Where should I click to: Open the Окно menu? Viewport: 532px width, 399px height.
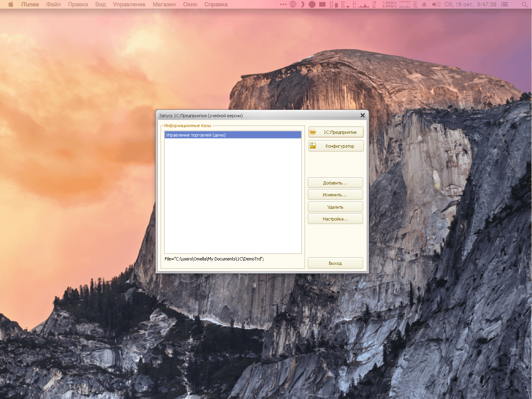pos(190,4)
